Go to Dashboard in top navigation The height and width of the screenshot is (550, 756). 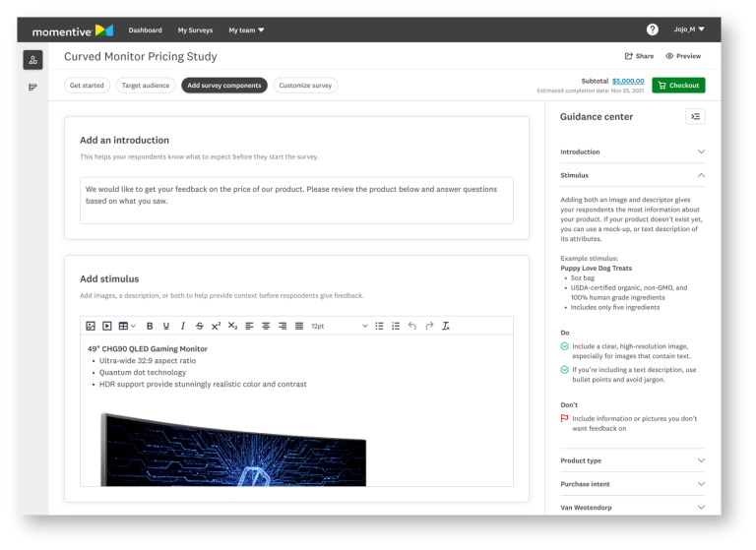point(145,30)
